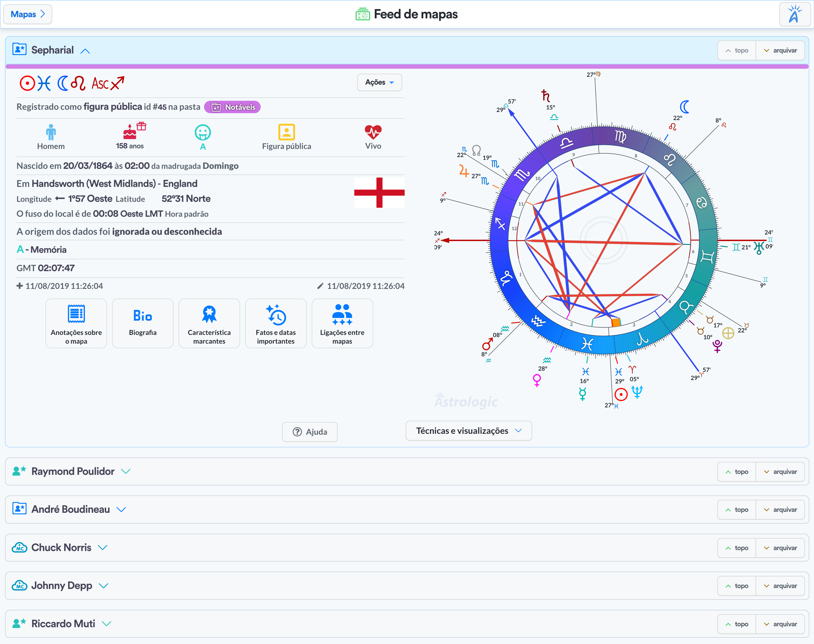The width and height of the screenshot is (814, 644).
Task: Open Característica marcantes
Action: click(209, 323)
